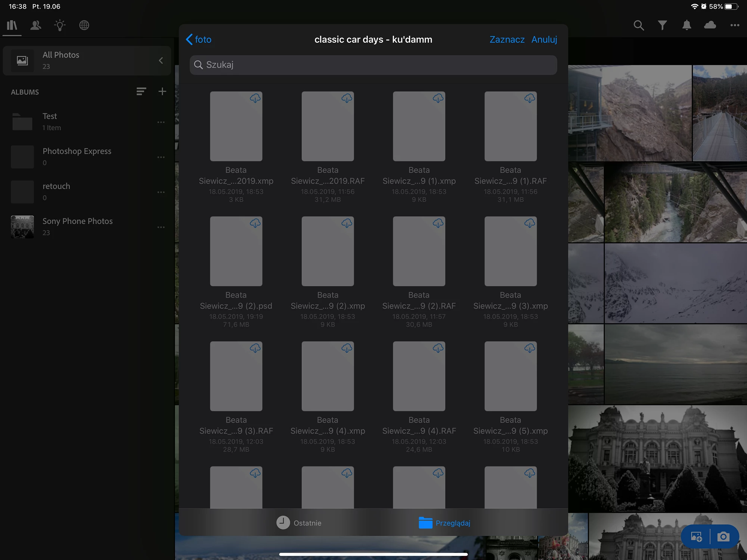The height and width of the screenshot is (560, 747).
Task: Open options for the Sony Phone Photos album
Action: point(161,227)
